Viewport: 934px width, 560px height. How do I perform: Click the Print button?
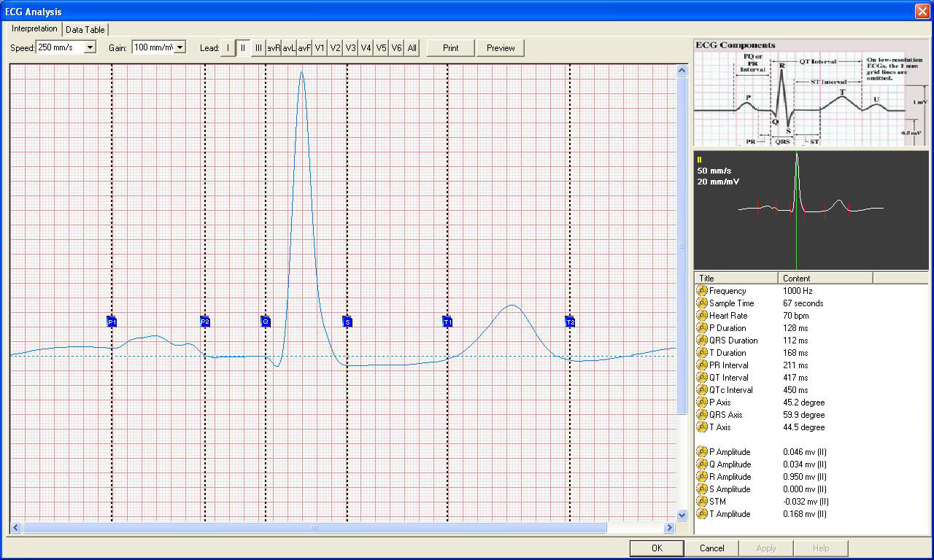(x=451, y=48)
